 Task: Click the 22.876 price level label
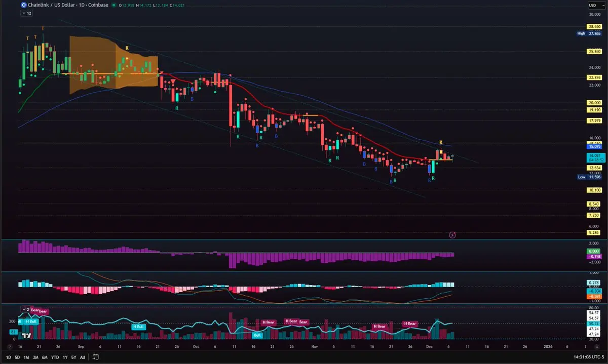pyautogui.click(x=594, y=77)
